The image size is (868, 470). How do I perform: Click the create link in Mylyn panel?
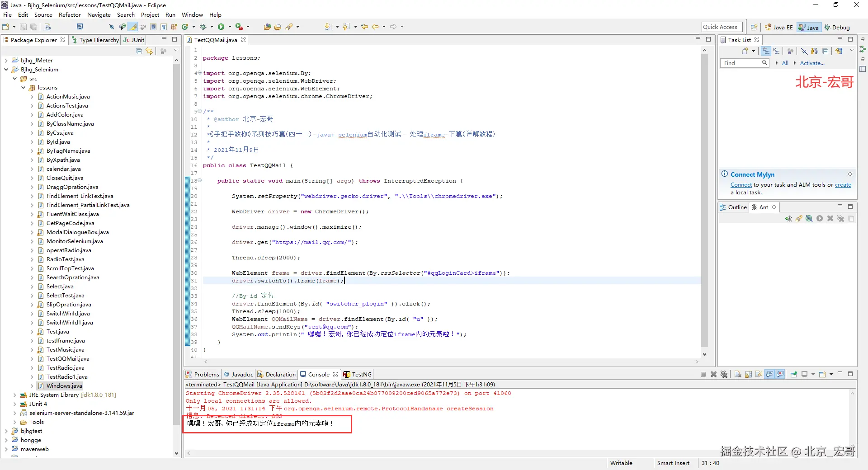point(843,185)
